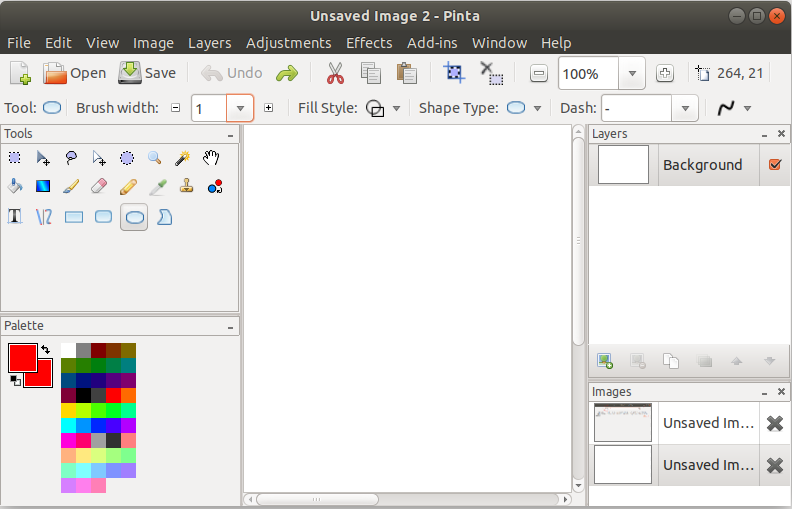Select the Line/Curve tool

[x=44, y=217]
